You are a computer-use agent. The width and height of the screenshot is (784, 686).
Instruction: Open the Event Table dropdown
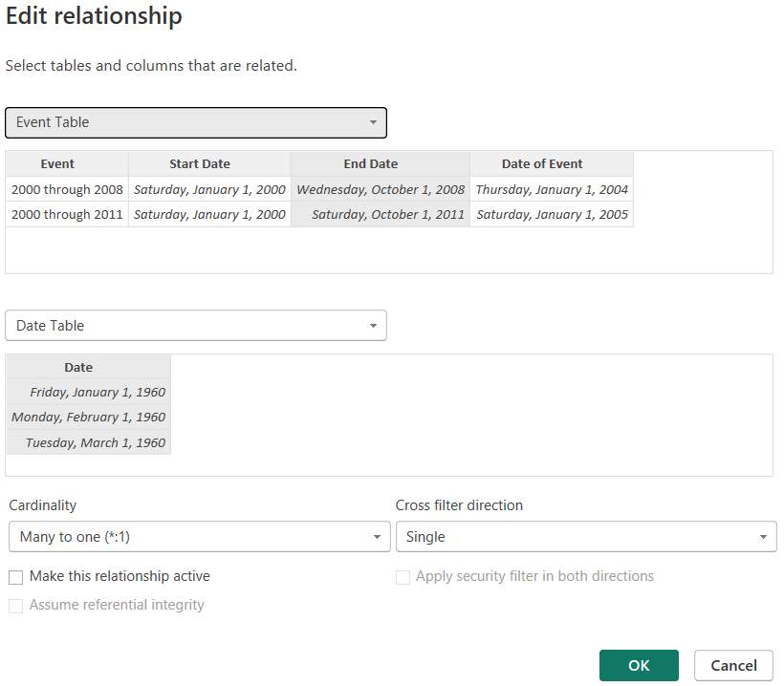(x=195, y=122)
